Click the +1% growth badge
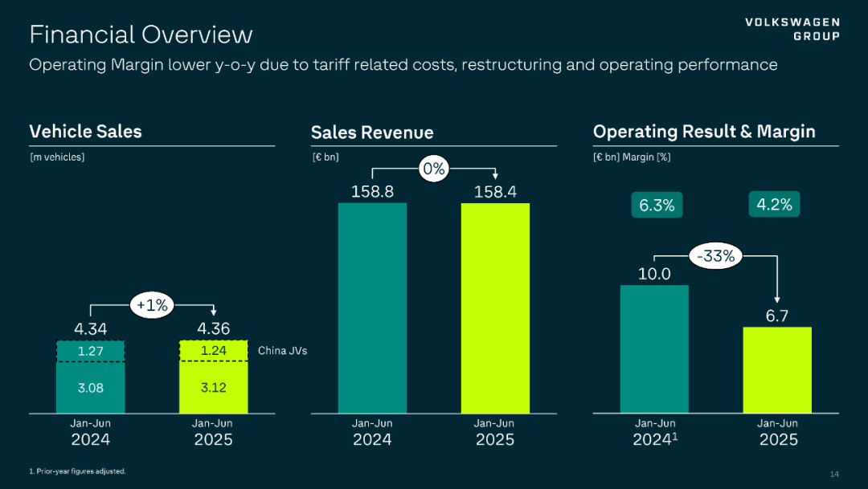868x489 pixels. [x=151, y=305]
